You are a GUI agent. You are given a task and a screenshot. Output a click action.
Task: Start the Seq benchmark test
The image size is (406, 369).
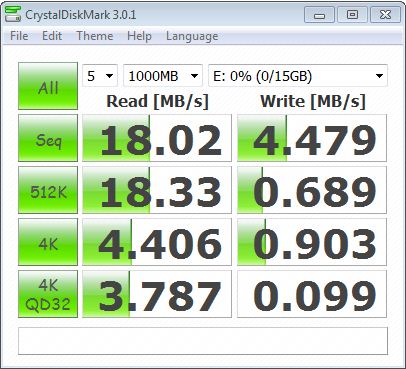[x=48, y=138]
